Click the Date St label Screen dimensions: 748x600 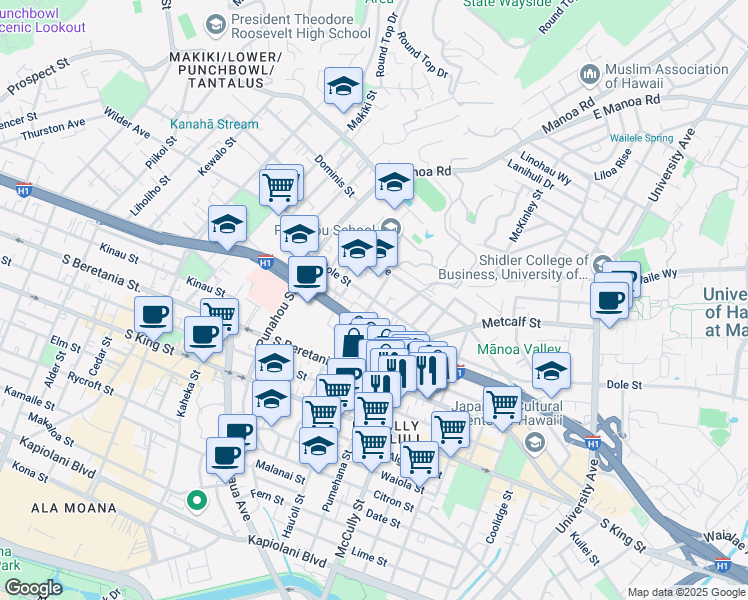point(383,518)
